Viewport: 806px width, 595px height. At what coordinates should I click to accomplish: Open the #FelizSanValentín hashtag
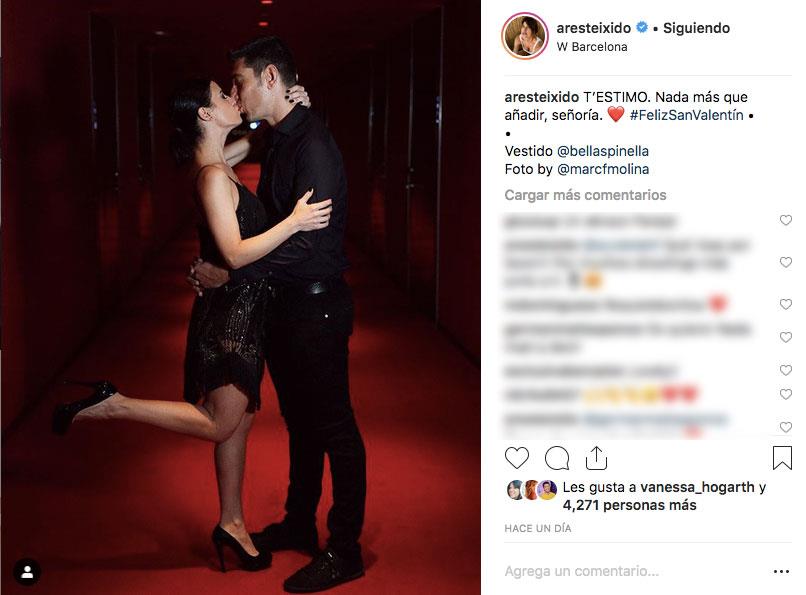point(686,115)
